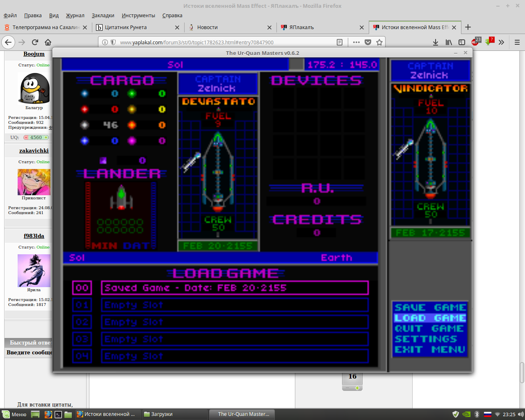Screen dimensions: 525x420
Task: Decrease Boojum's UQ rating with minus
Action: tap(26, 137)
